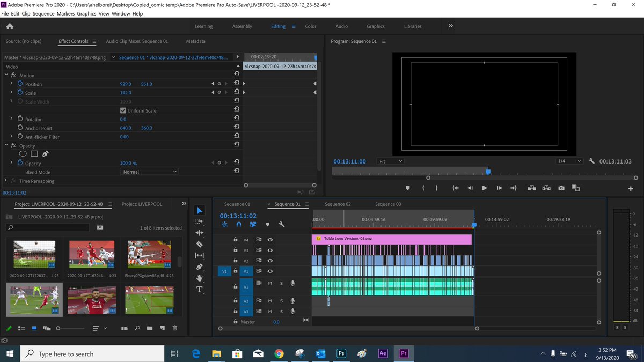Toggle Snap in Timeline
Screen dimensions: 644x362
239,225
